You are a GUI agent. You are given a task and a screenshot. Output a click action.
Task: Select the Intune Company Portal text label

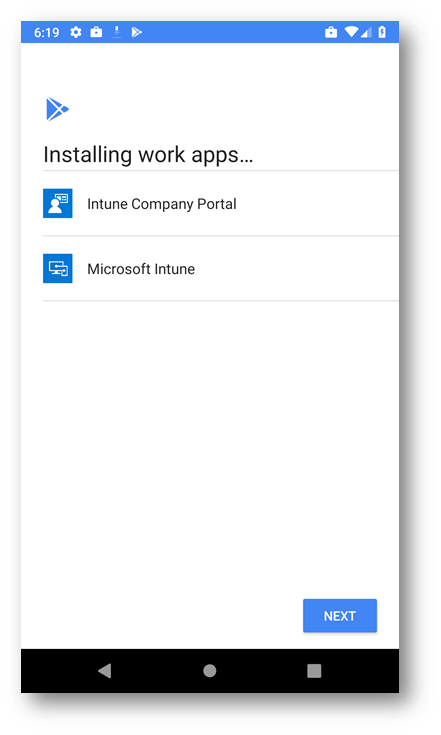pos(162,204)
